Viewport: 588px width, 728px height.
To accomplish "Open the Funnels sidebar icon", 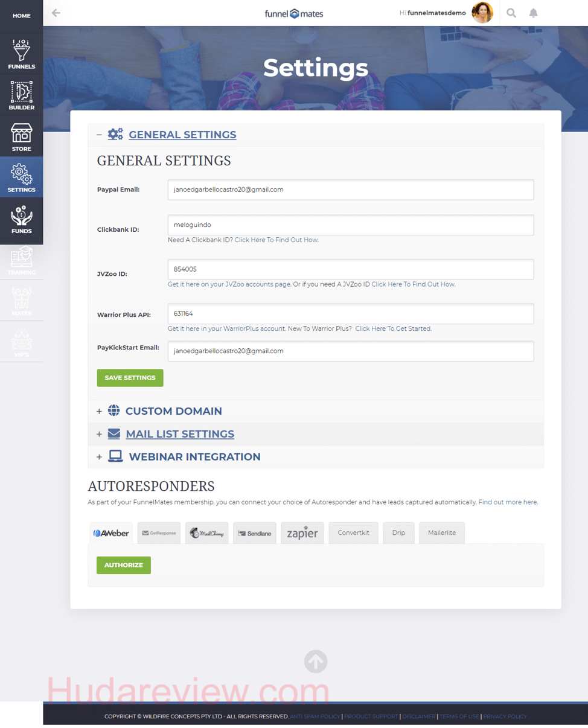I will (x=21, y=54).
